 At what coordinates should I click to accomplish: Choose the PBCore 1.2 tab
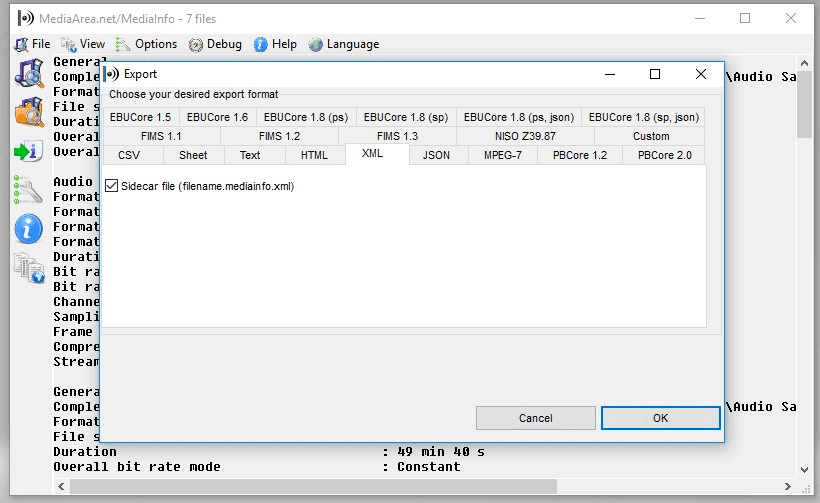click(580, 155)
